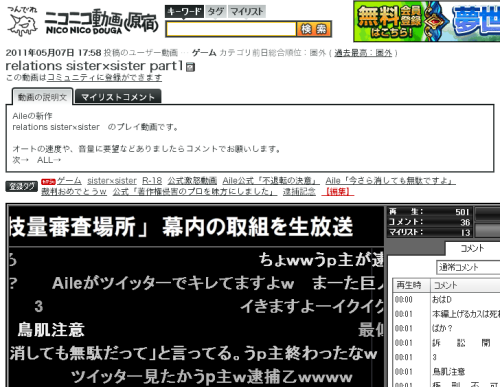This screenshot has width=500, height=387.
Task: Click the Aileの新作 line in the description
Action: (x=32, y=116)
